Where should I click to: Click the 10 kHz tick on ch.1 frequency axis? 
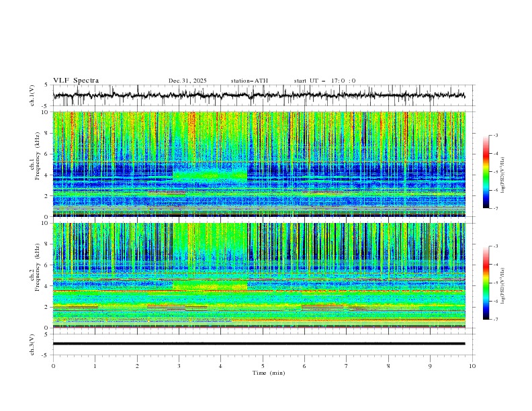click(x=44, y=112)
